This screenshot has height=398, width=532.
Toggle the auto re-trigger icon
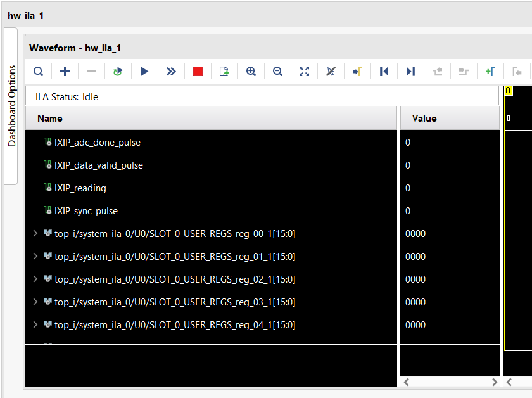click(118, 72)
